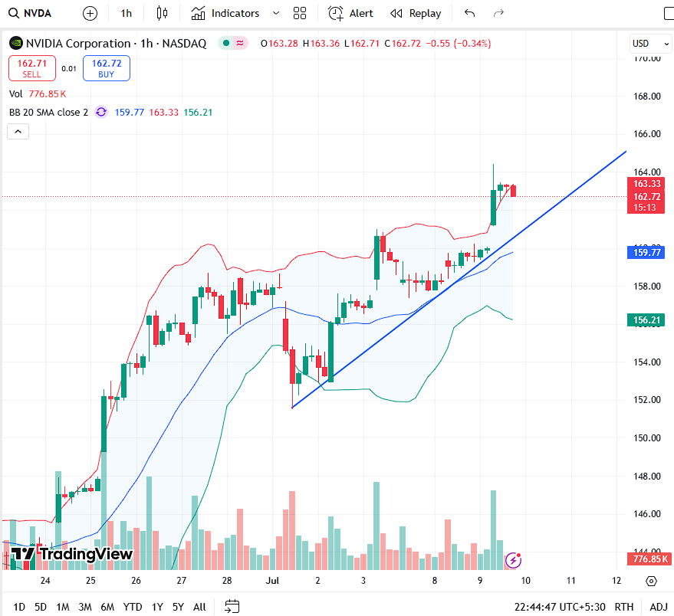Create a new Alert
The width and height of the screenshot is (674, 616).
[350, 13]
